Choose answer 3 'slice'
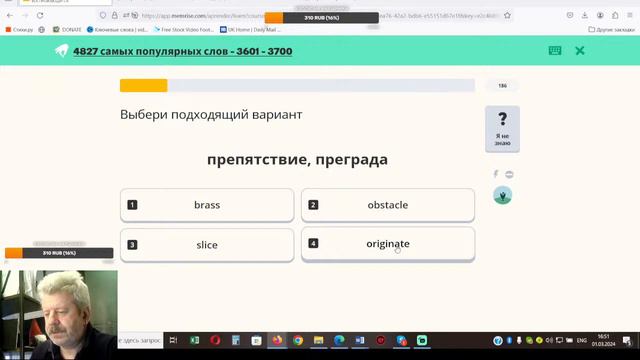The width and height of the screenshot is (640, 360). click(207, 244)
